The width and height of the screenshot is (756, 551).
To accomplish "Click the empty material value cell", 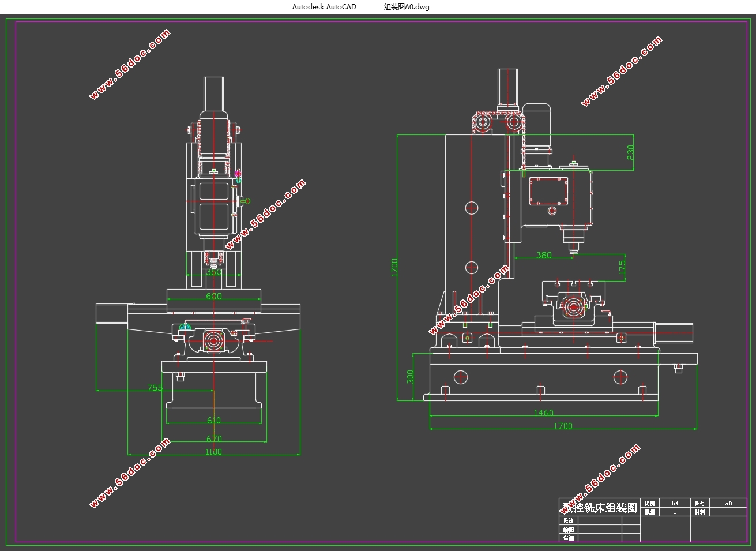I will point(728,512).
